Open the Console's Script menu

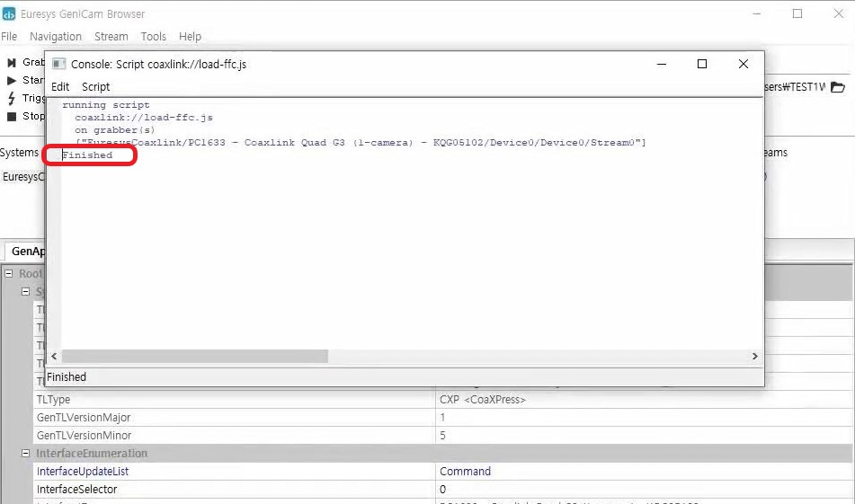point(95,87)
